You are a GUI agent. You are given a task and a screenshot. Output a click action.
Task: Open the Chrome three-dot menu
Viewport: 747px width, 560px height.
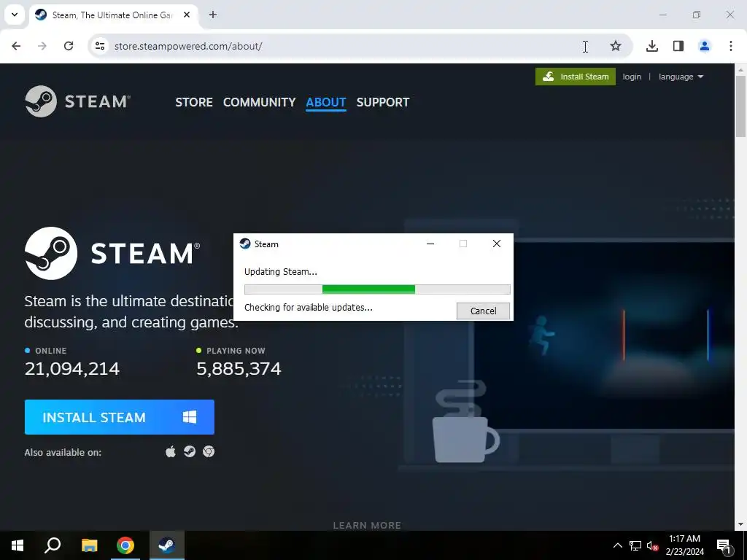click(731, 46)
